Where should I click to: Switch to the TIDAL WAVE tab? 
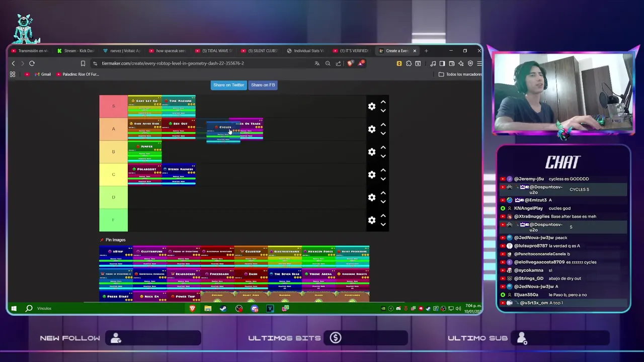point(215,51)
